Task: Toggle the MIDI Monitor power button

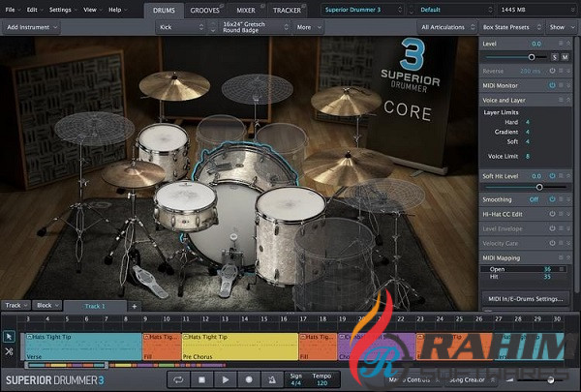Action: (552, 85)
